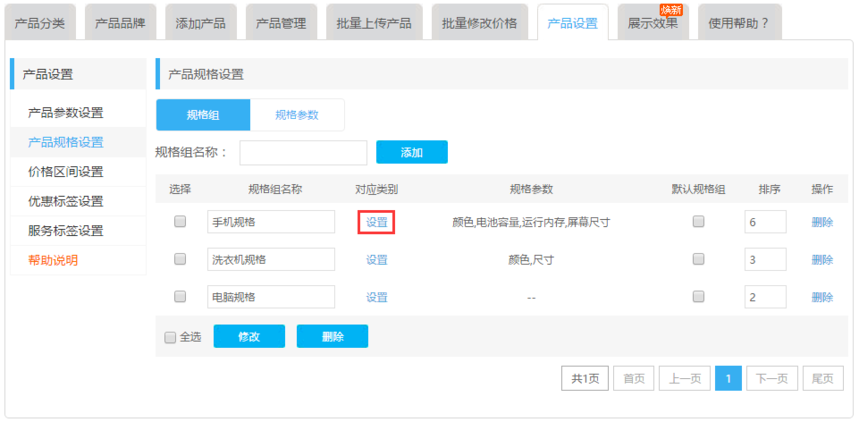Select the 批量上传产品 tab
The height and width of the screenshot is (422, 859).
pyautogui.click(x=374, y=23)
